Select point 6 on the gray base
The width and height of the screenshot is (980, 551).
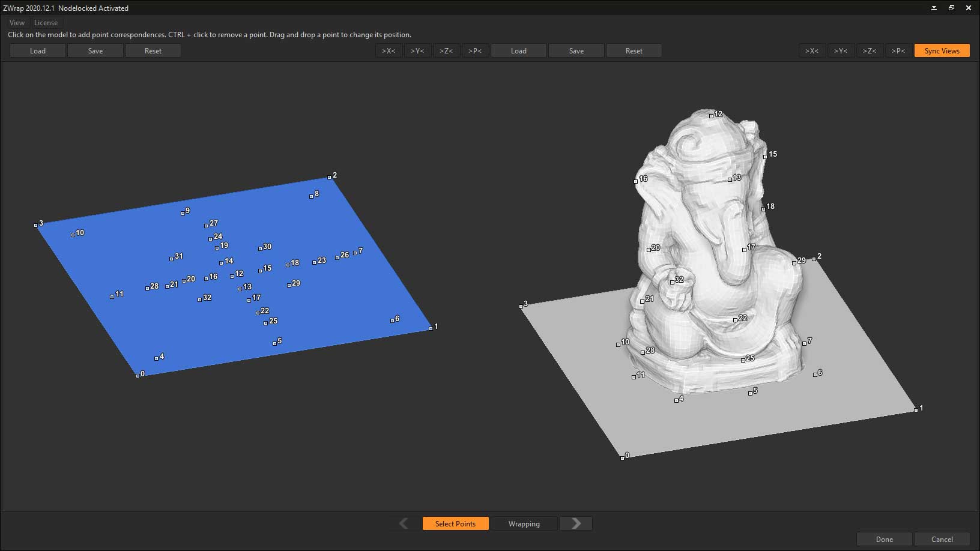[815, 375]
